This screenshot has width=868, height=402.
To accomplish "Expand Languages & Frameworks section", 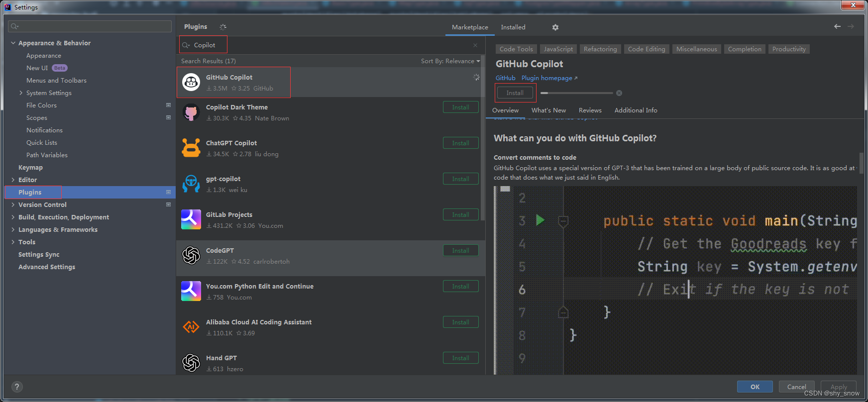I will (x=13, y=229).
